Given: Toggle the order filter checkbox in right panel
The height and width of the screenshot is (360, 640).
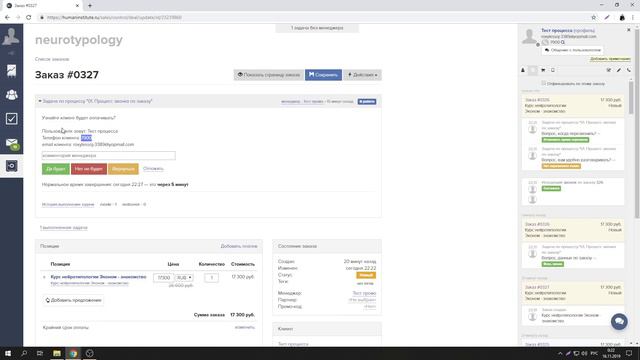Looking at the screenshot, I should [x=543, y=83].
